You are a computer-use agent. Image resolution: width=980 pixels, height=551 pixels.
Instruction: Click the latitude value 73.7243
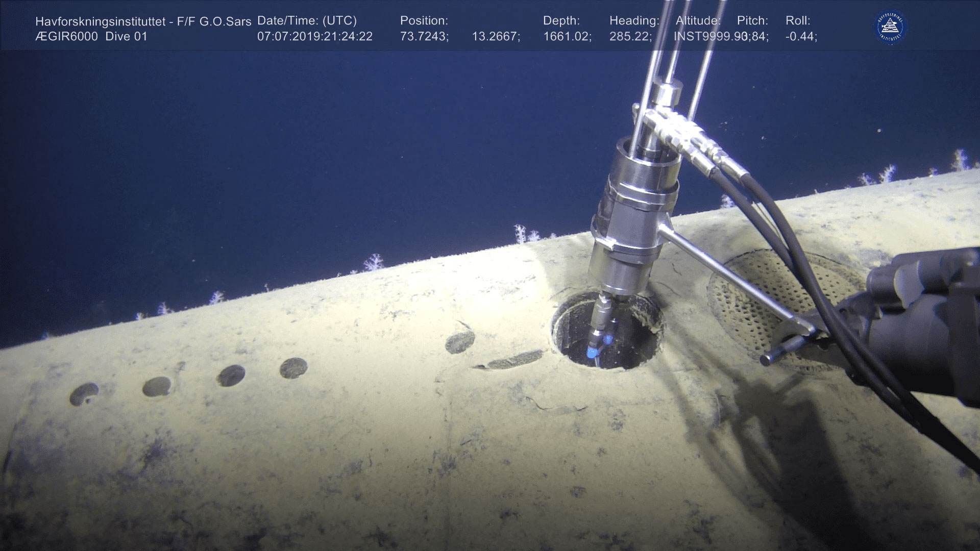pos(424,37)
